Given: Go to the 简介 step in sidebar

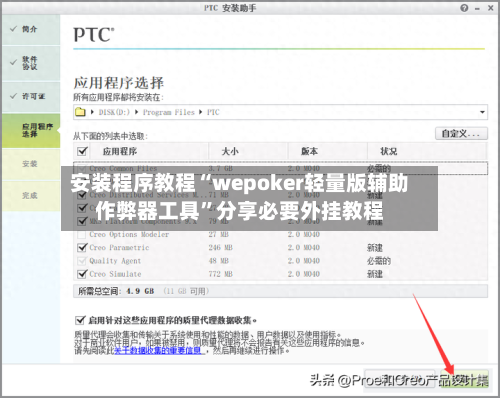Looking at the screenshot, I should coord(31,29).
